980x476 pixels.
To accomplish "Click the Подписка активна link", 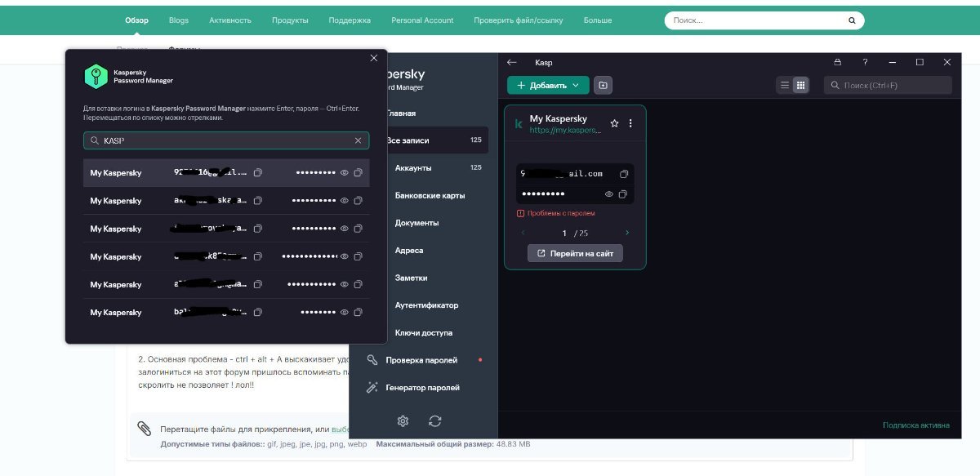I will tap(916, 425).
